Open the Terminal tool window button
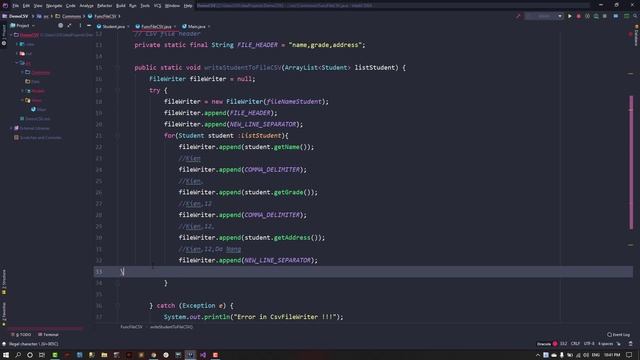The height and width of the screenshot is (360, 640). 49,335
